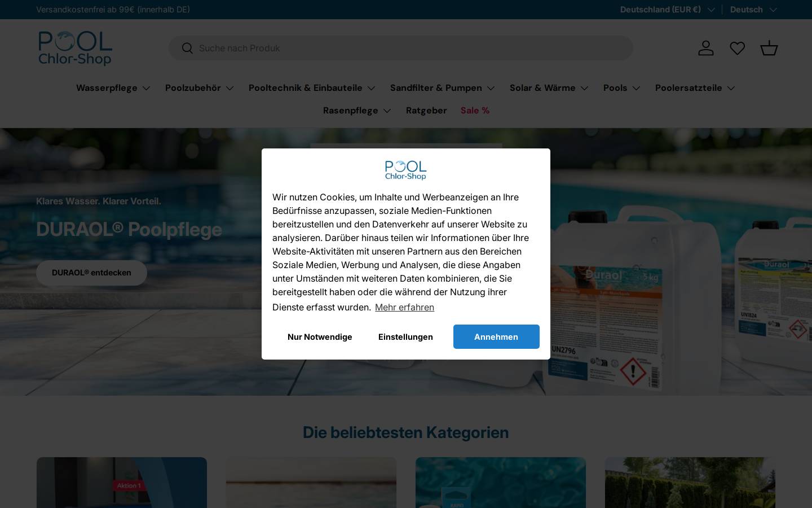Click Nur Notwendige cookie button
The image size is (812, 508).
pyautogui.click(x=320, y=337)
